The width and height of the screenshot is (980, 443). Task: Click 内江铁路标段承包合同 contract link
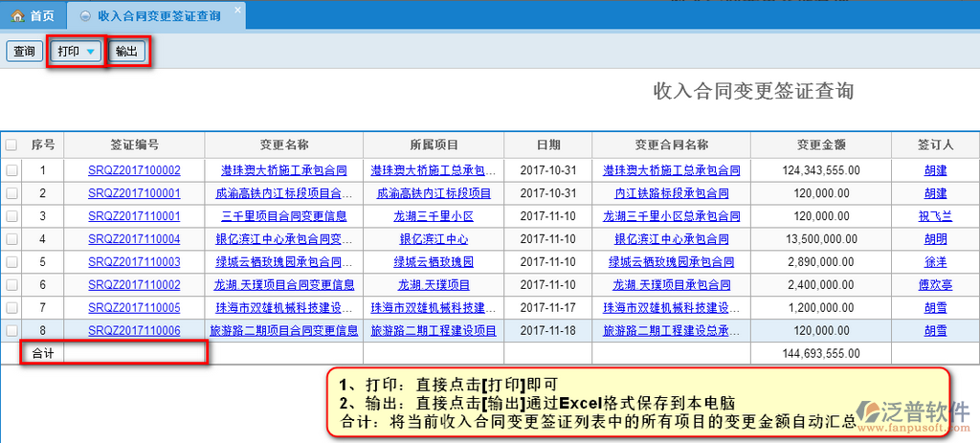click(x=671, y=193)
